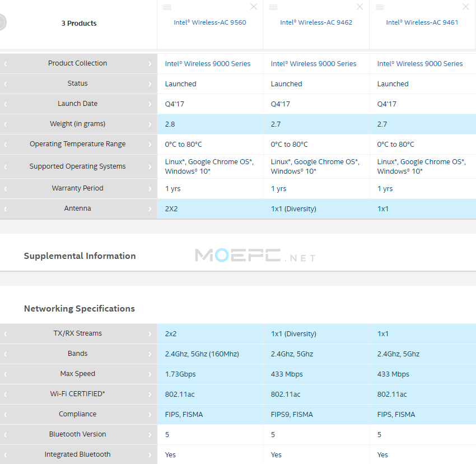Click the circular button left of 3 Products
Image resolution: width=476 pixels, height=464 pixels.
(2, 22)
